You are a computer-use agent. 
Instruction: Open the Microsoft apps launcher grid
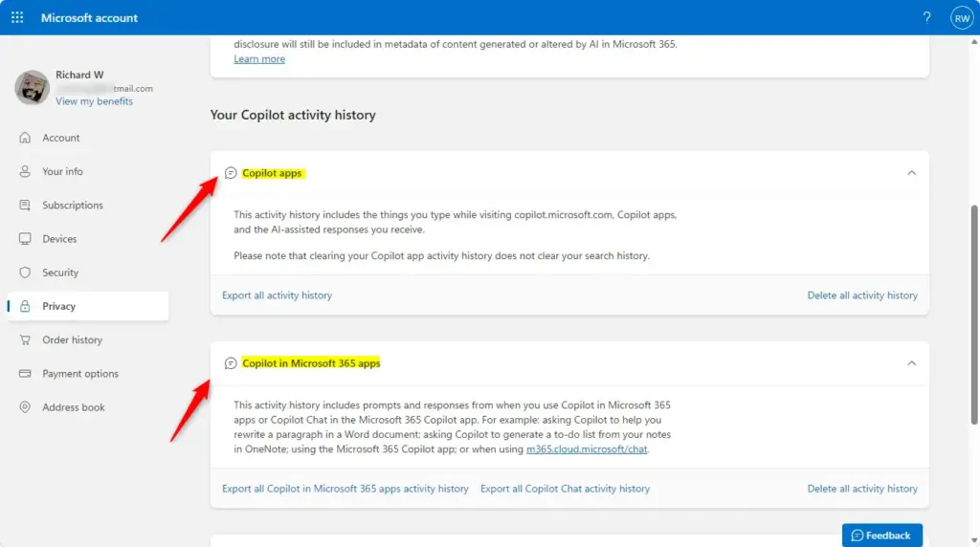(x=17, y=17)
